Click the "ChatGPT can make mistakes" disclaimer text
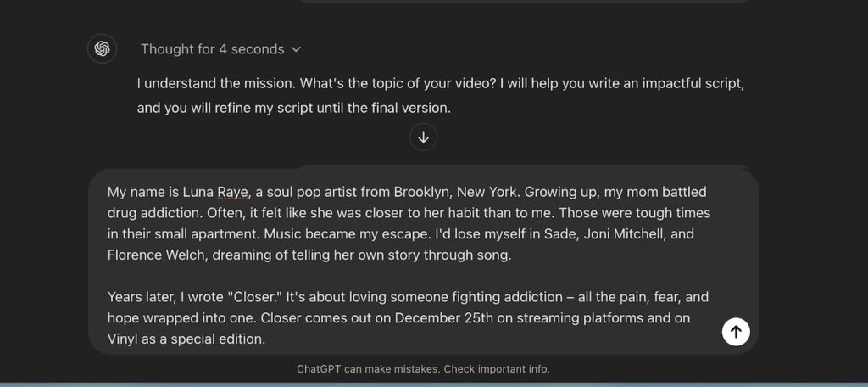The width and height of the screenshot is (868, 387). (423, 369)
